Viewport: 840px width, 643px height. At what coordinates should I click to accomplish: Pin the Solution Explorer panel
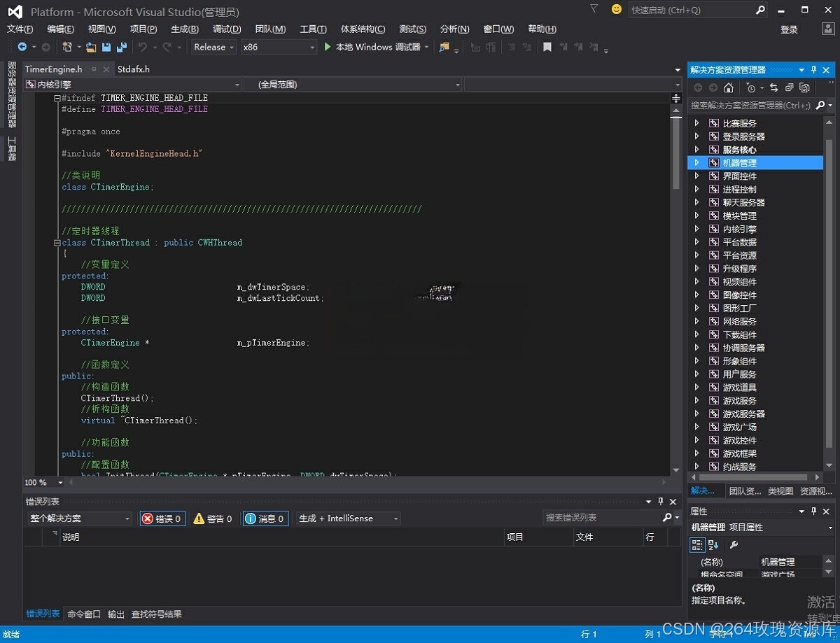point(813,70)
